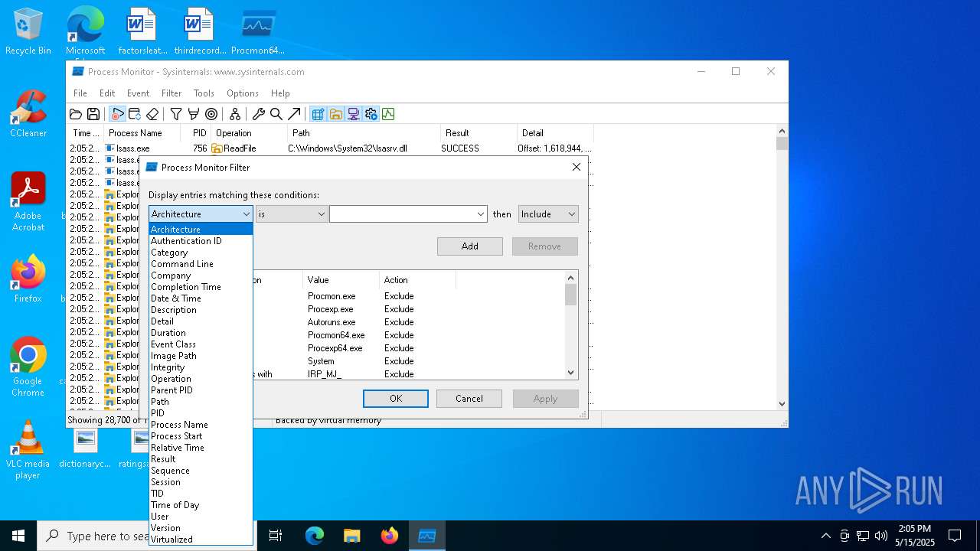Select Time of Day option
Image resolution: width=980 pixels, height=551 pixels.
pos(201,505)
